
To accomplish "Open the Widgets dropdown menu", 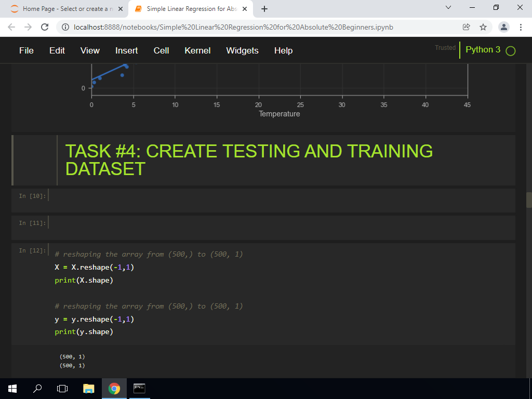I will tap(242, 50).
